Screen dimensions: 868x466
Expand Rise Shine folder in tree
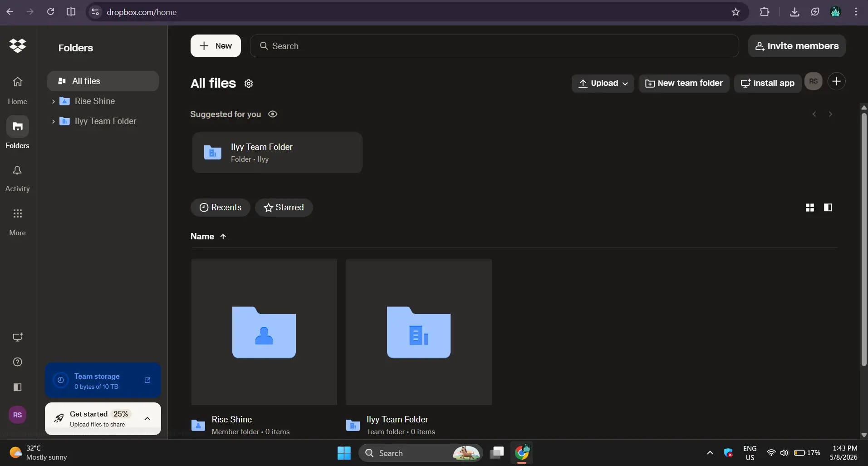click(x=53, y=101)
